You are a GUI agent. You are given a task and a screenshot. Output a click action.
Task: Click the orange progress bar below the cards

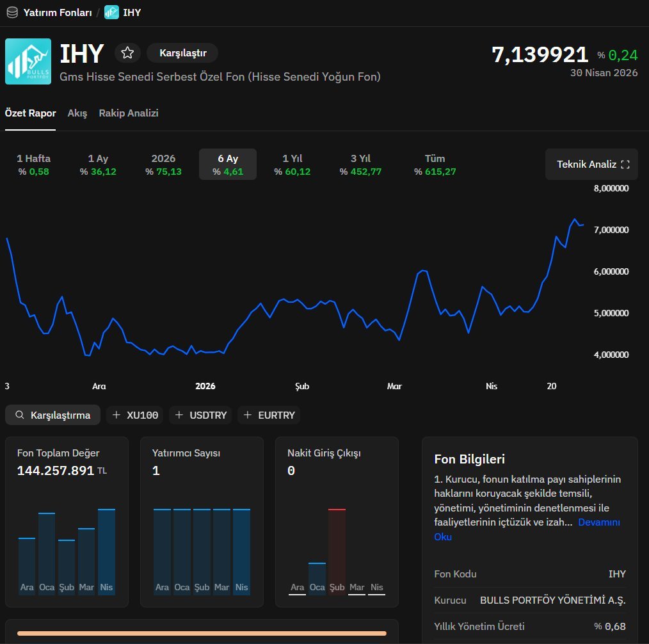coord(202,633)
